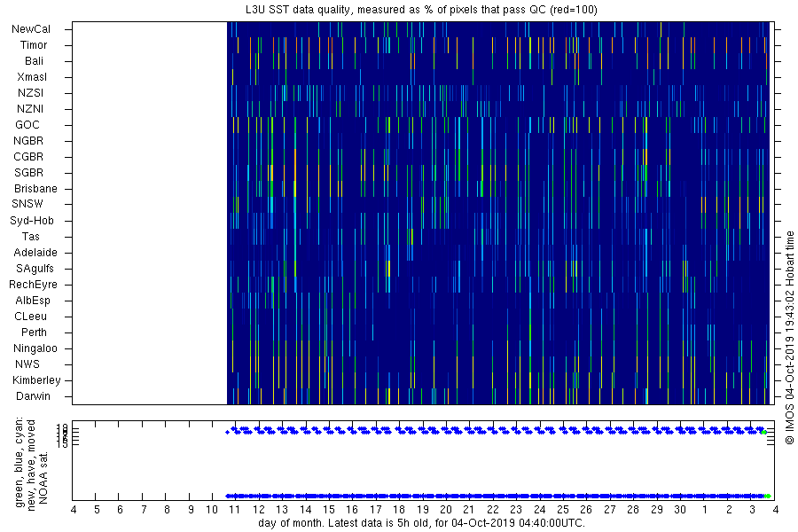Select the Bali region label
The image size is (798, 532).
click(34, 61)
